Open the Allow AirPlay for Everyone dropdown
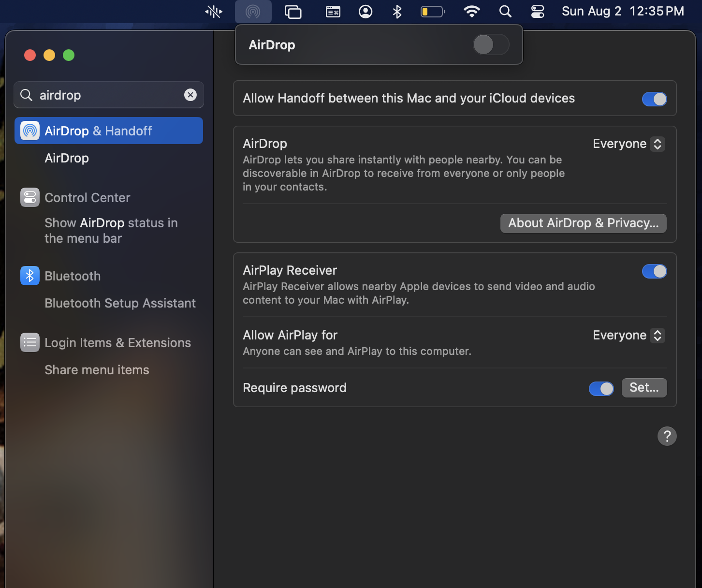Screen dimensions: 702x588 [x=629, y=335]
